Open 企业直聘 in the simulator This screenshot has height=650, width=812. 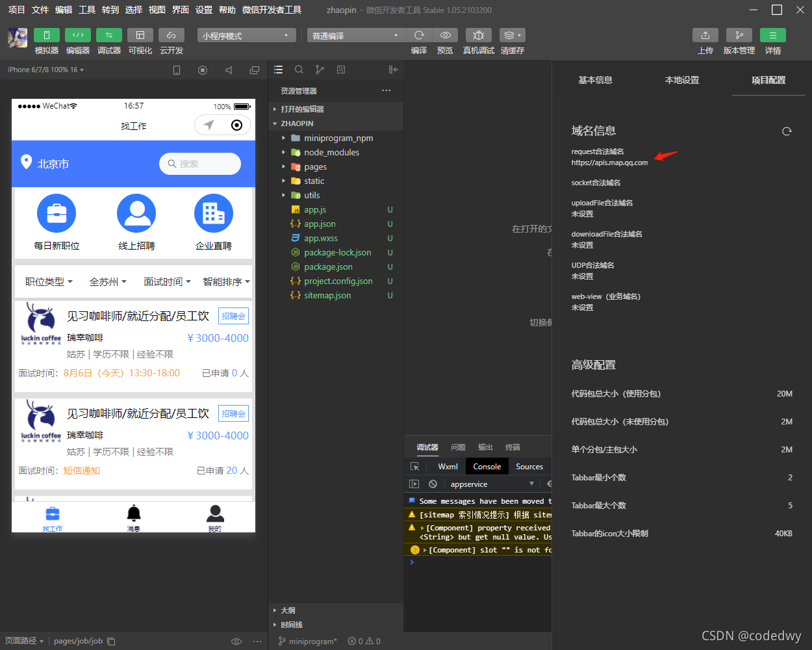pyautogui.click(x=214, y=222)
